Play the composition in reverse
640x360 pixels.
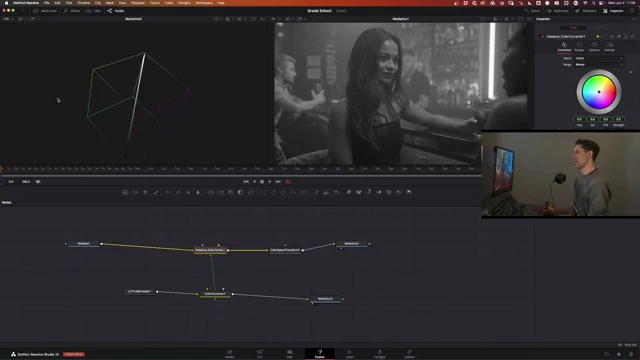click(x=254, y=182)
